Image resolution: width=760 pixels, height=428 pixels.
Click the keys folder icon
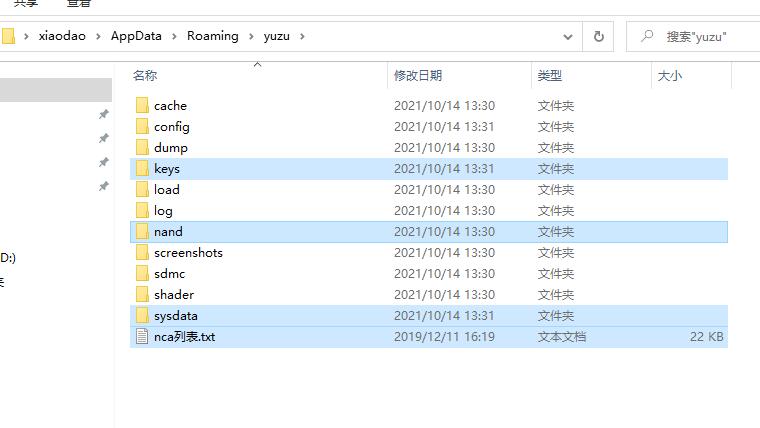coord(142,169)
